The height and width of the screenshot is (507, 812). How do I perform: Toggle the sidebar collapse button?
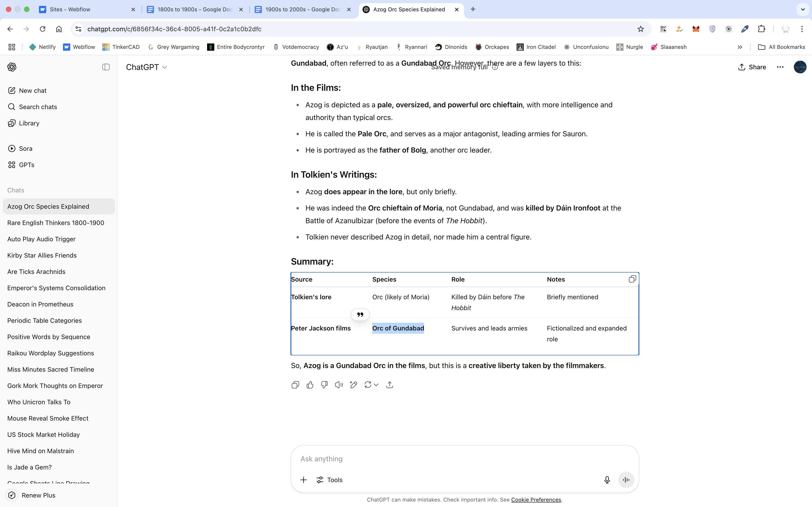[x=106, y=67]
